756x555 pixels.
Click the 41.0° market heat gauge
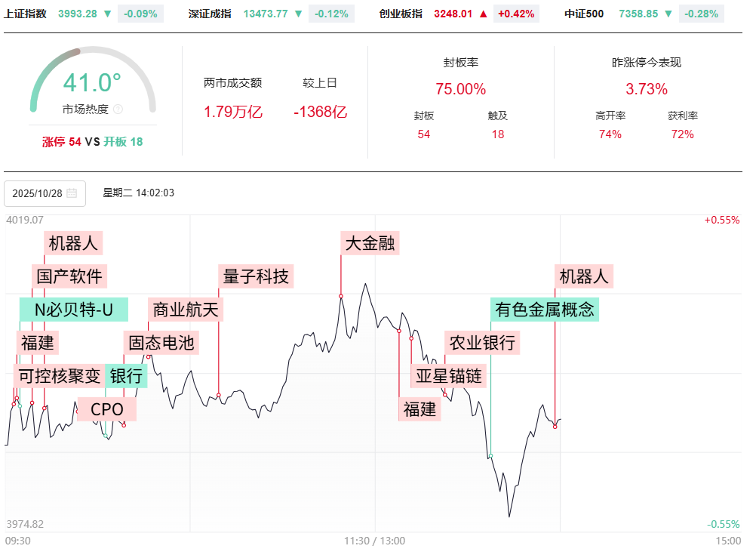coord(92,83)
